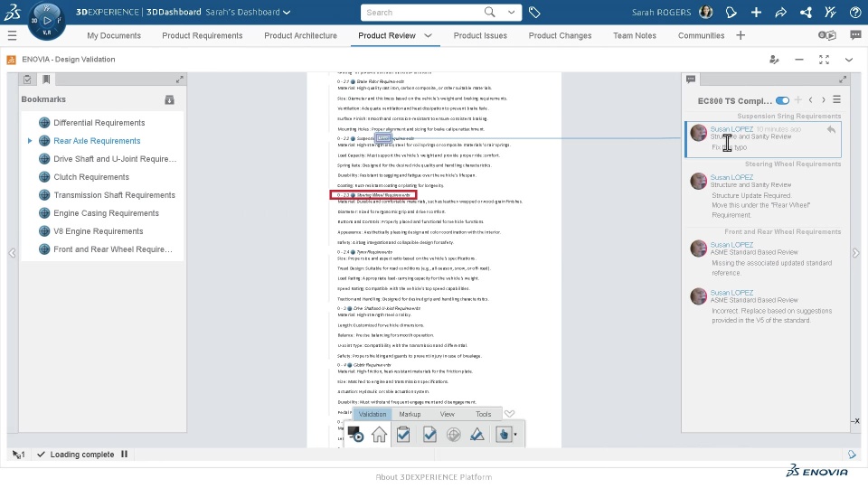Select the Clutch Requirements bookmark
The height and width of the screenshot is (488, 868).
[91, 177]
